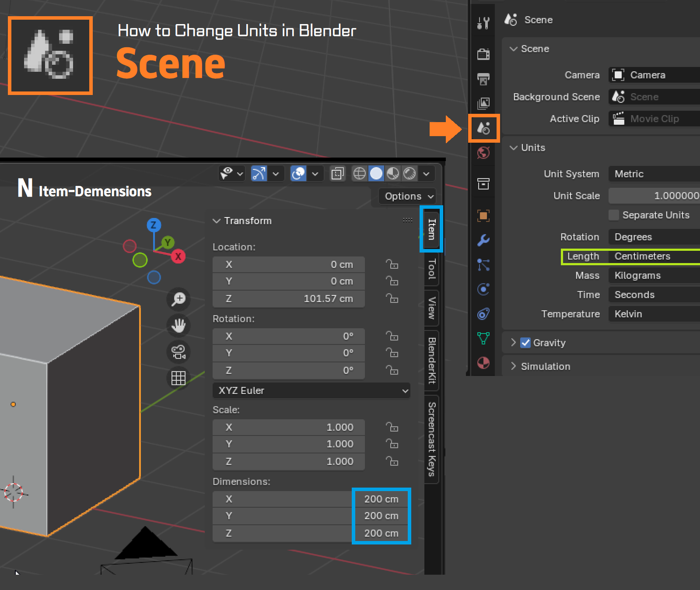Open the Collection properties box icon
Screen dimensions: 700x590
[483, 184]
